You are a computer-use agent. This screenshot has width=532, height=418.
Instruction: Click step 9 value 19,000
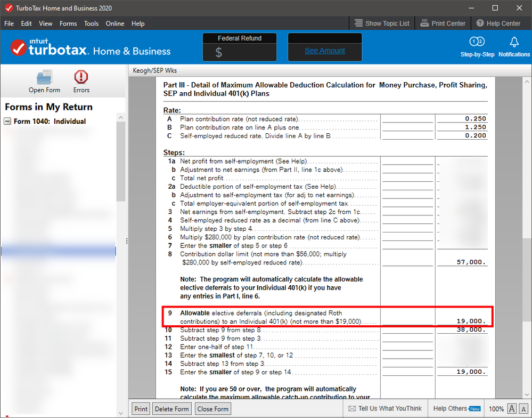471,321
